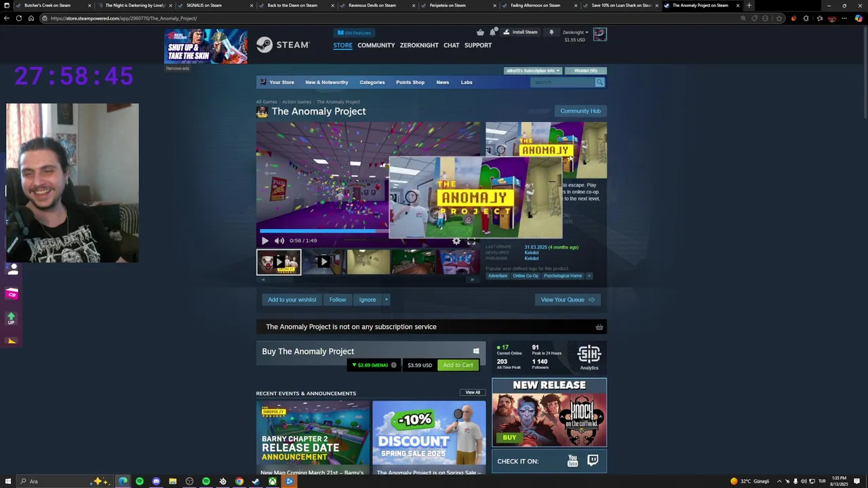
Task: Open the Community Hub button
Action: pos(580,111)
